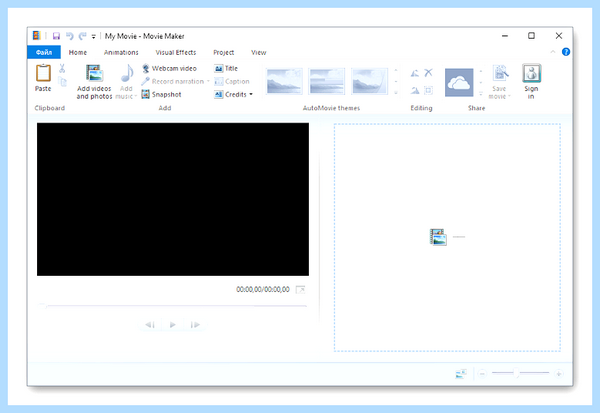This screenshot has width=600, height=413.
Task: Switch to the View tab
Action: 259,52
